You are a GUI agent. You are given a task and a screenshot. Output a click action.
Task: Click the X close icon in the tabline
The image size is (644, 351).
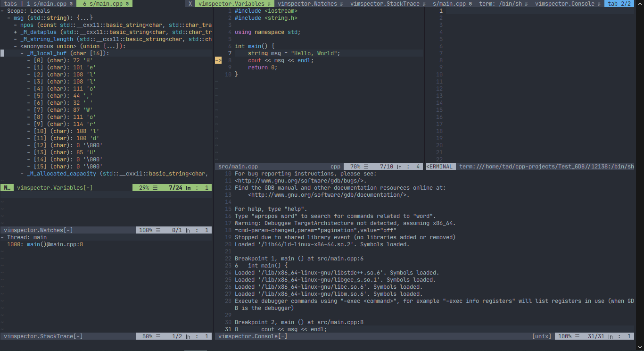click(x=190, y=3)
